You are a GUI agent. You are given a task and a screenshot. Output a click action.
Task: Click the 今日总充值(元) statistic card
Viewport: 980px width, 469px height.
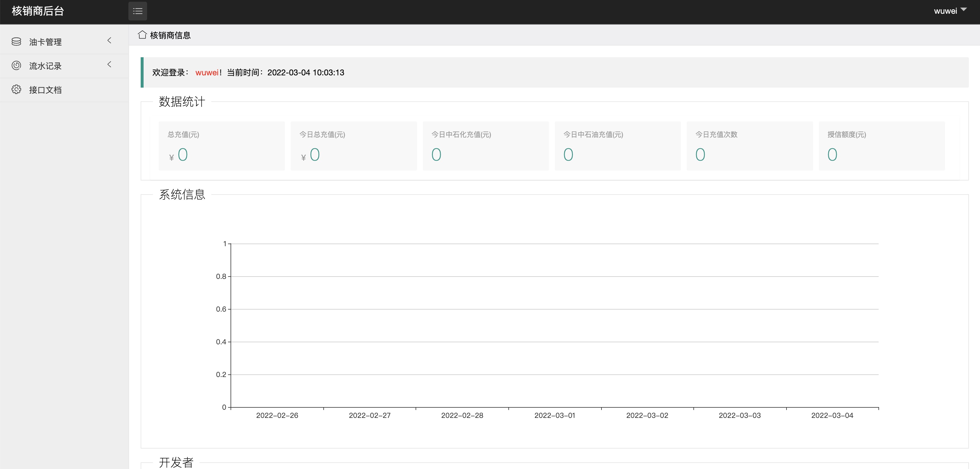353,146
